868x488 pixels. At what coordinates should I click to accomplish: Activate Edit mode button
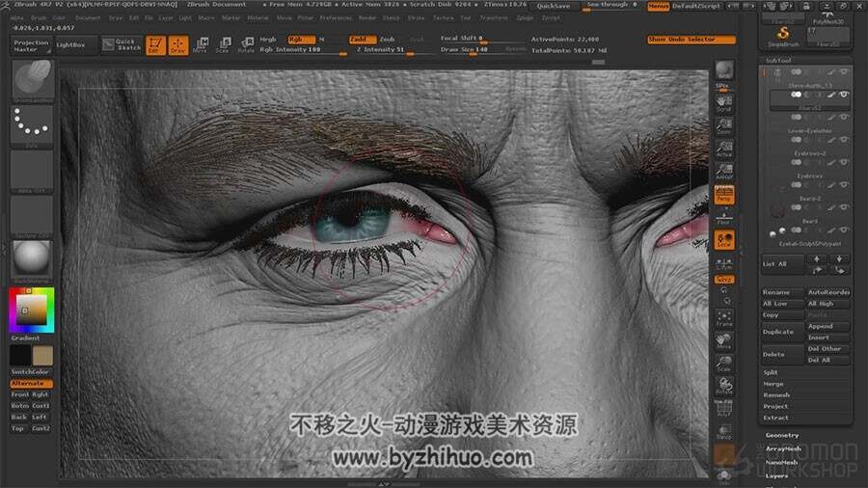155,44
